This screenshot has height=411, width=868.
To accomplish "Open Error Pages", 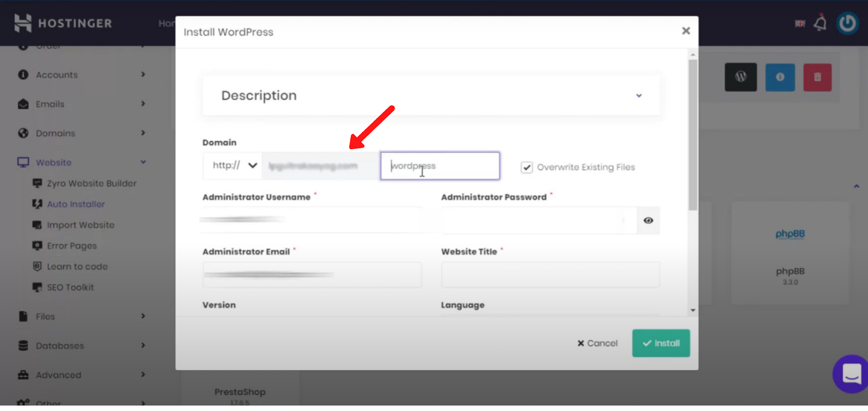I will (72, 245).
